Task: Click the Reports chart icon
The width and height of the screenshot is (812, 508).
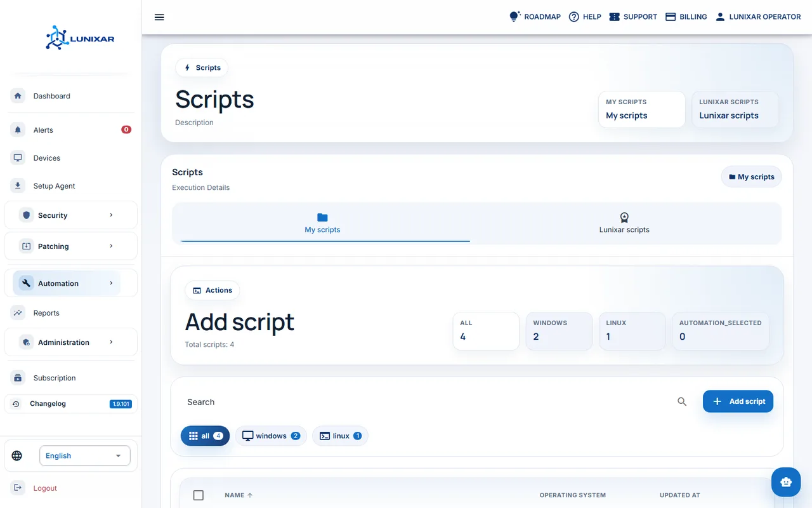Action: (x=18, y=312)
